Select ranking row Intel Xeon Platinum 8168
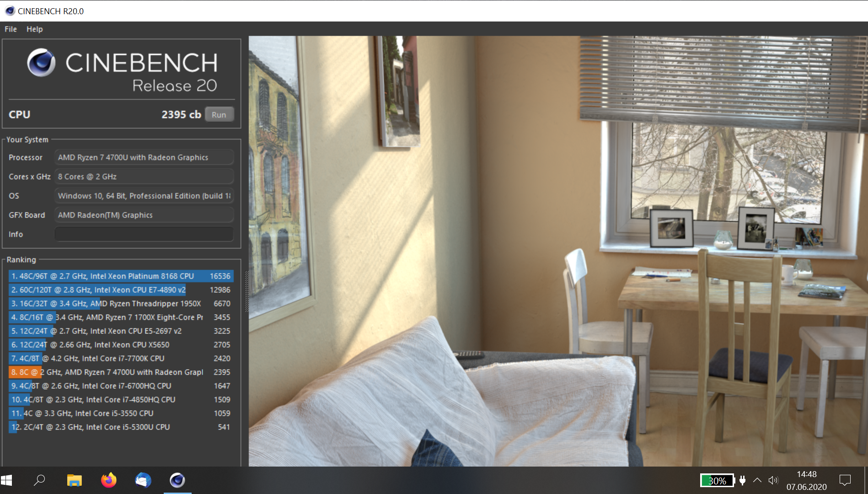 pos(121,276)
